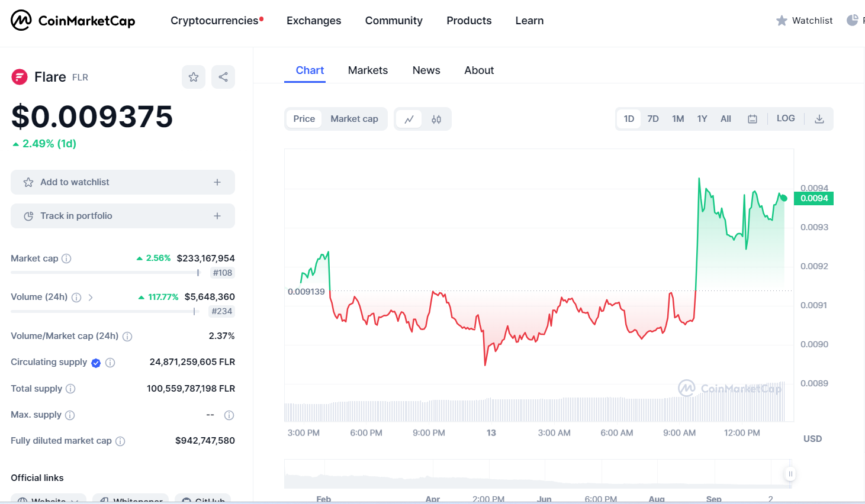Set chart range to 7D

point(653,119)
